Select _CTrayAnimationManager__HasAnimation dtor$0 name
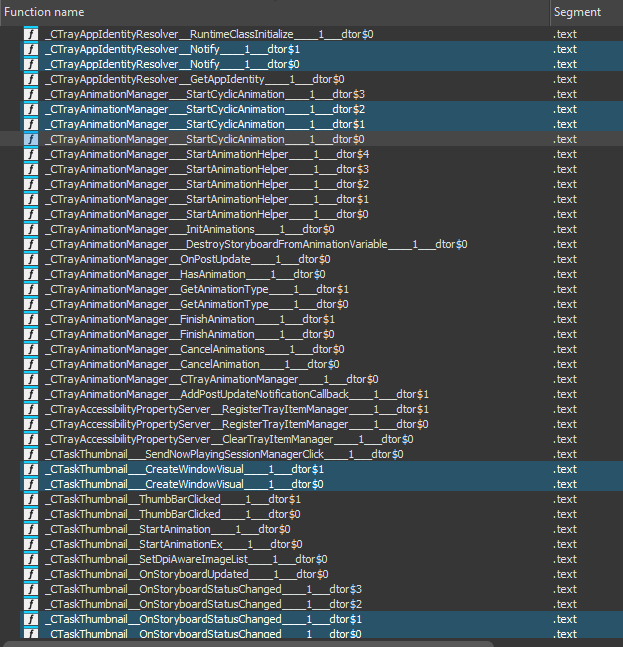 click(x=185, y=274)
